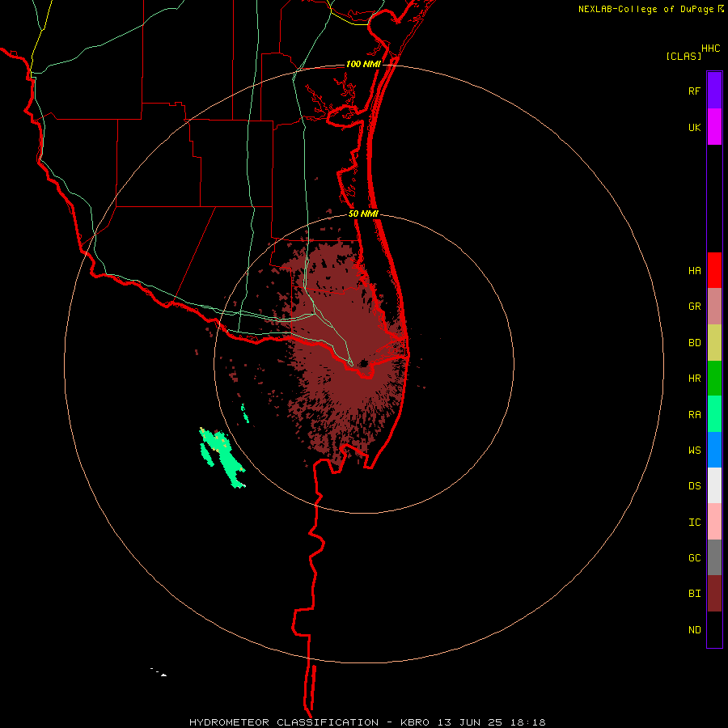The width and height of the screenshot is (728, 728).
Task: Select the GC gray legend swatch
Action: (714, 557)
